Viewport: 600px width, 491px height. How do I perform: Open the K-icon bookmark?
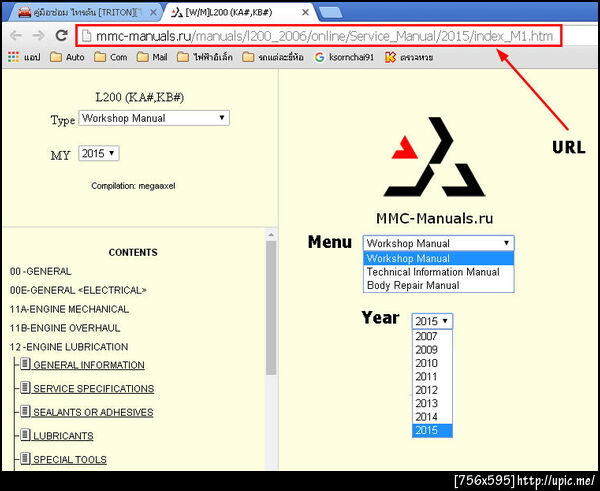pos(409,57)
